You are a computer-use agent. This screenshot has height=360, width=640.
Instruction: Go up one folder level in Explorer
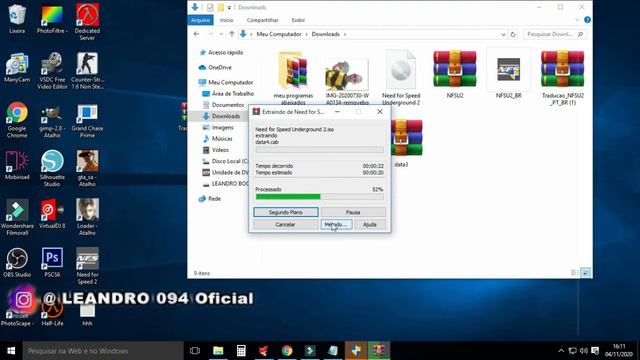232,34
